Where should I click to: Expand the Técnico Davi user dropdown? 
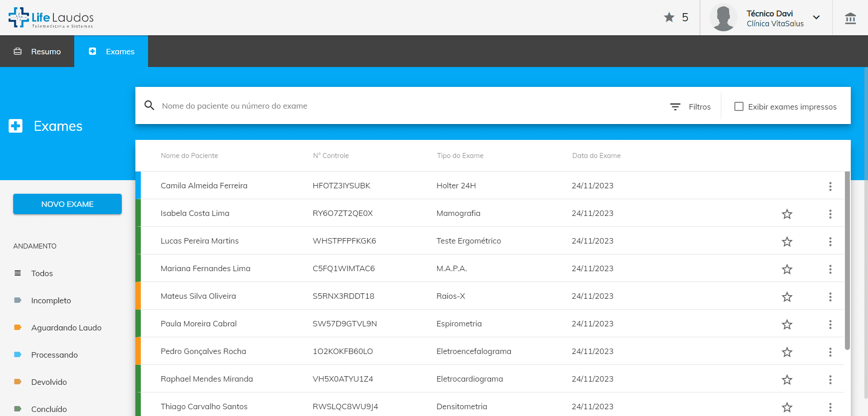point(816,18)
